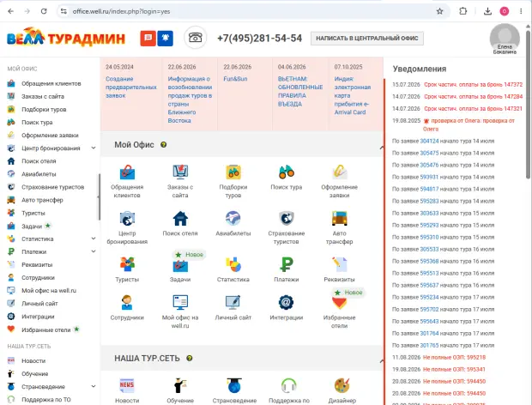Collapse the Мой Офис section arrow
Viewport: 532px width, 405px height.
pos(382,148)
